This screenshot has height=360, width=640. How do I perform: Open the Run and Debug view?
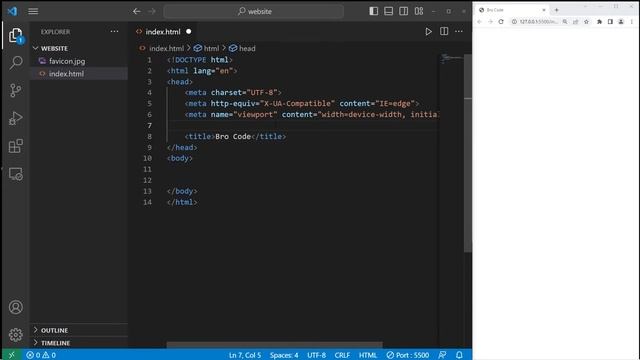tap(16, 118)
